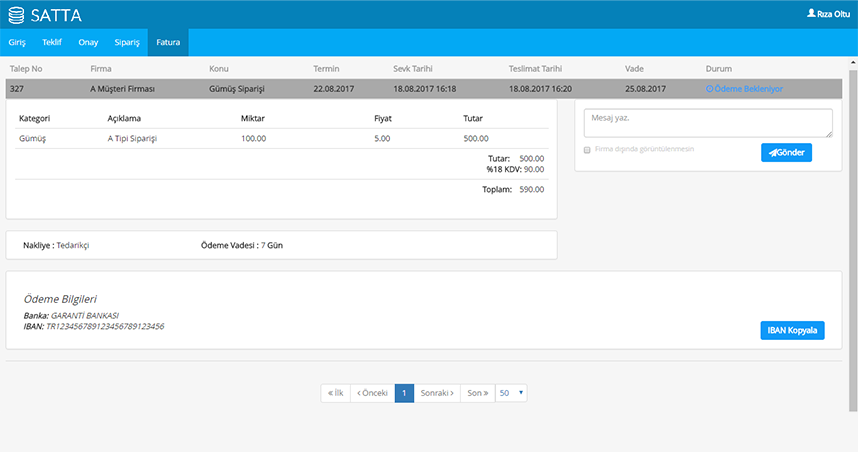Toggle 'Firma dışında görüntülenmesin' checkbox

(587, 149)
